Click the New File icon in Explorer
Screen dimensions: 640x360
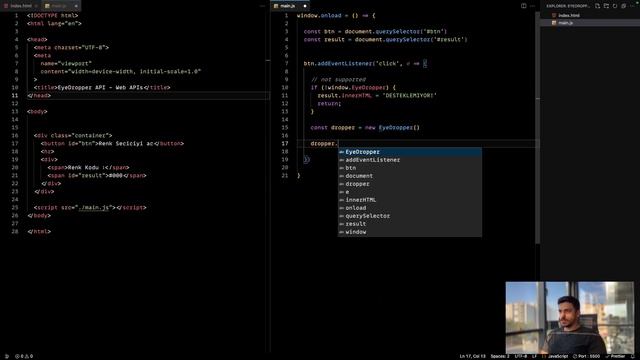pos(597,6)
